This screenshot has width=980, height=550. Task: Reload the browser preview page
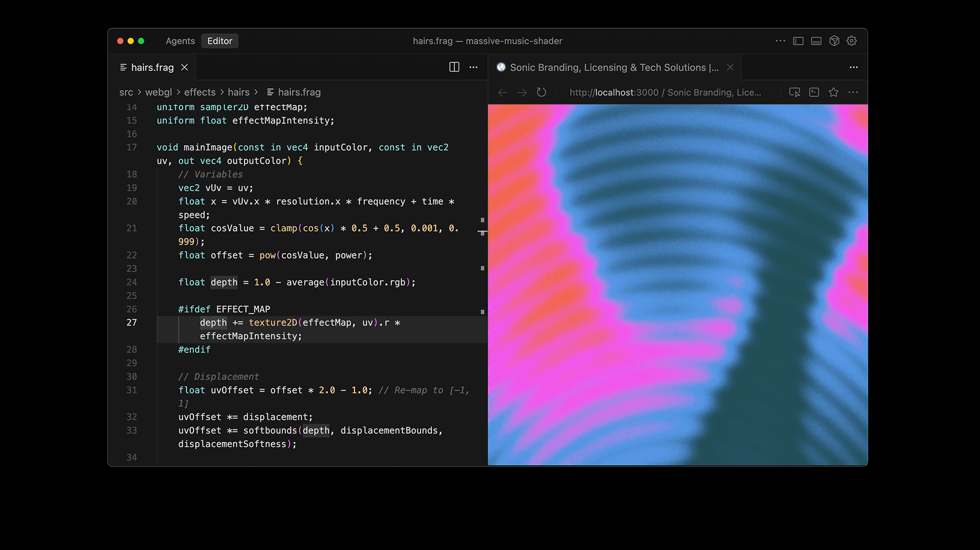pyautogui.click(x=541, y=92)
